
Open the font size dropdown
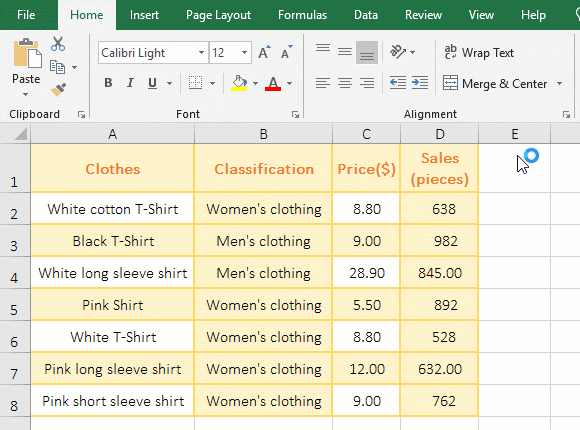[x=244, y=53]
